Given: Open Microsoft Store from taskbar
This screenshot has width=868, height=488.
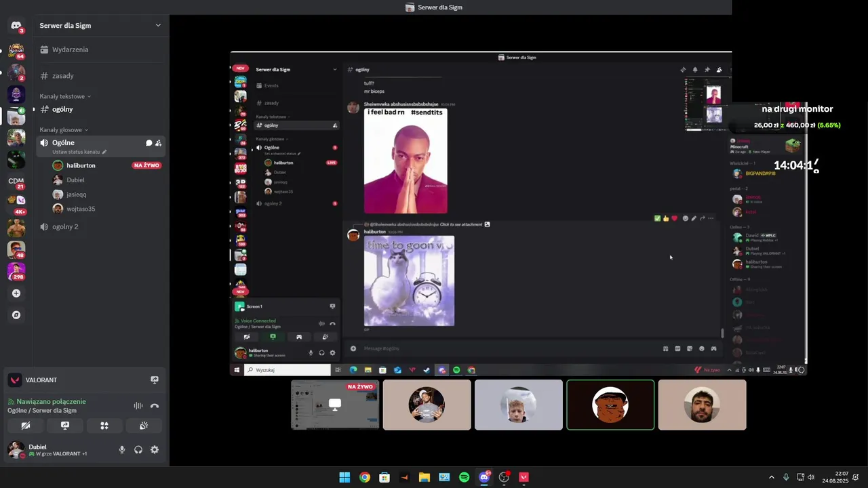Looking at the screenshot, I should 384,477.
